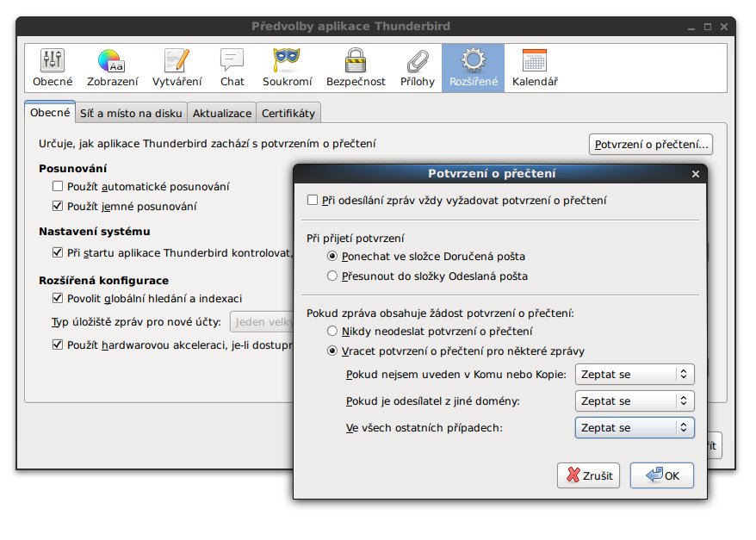The height and width of the screenshot is (540, 756).
Task: Switch to the Obecné sub-tab
Action: (x=50, y=112)
